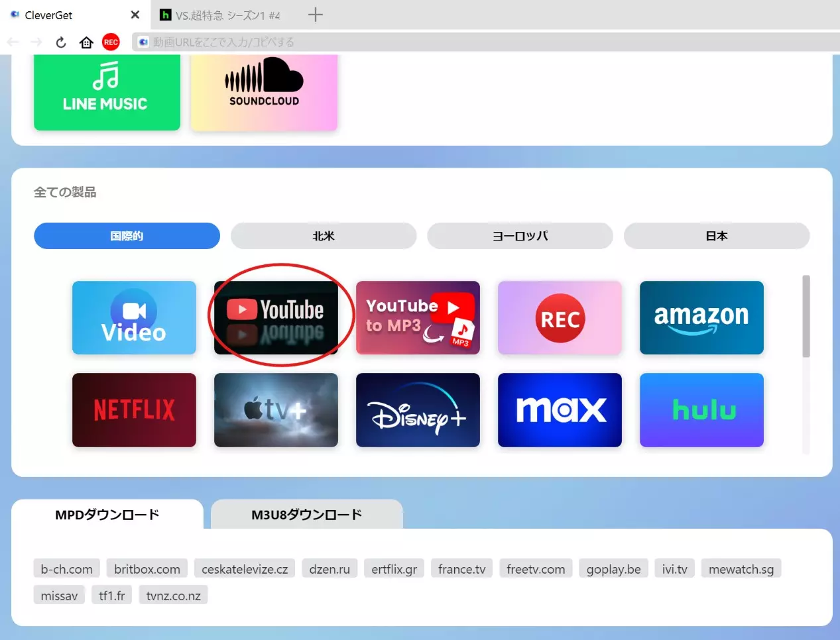Viewport: 840px width, 640px height.
Task: Go to the home page icon
Action: (x=86, y=42)
